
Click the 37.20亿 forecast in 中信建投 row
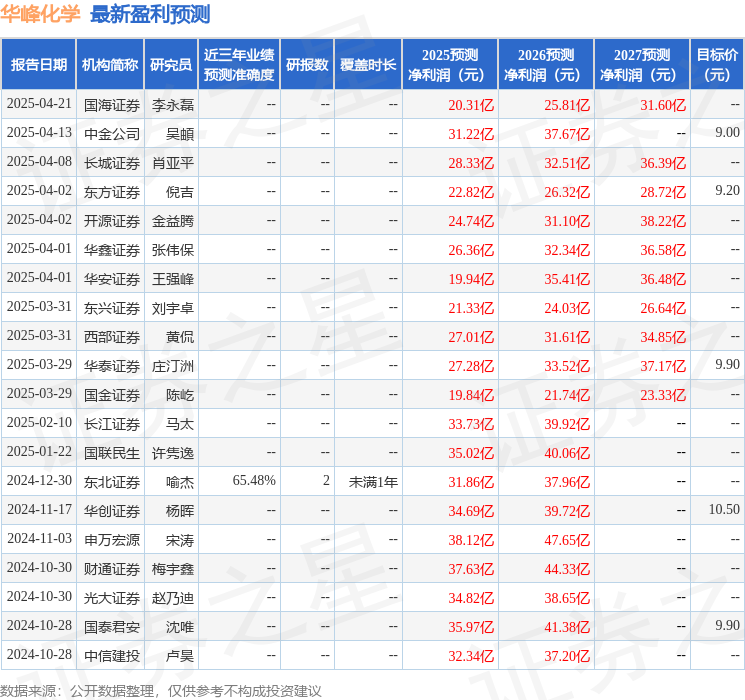tap(567, 656)
